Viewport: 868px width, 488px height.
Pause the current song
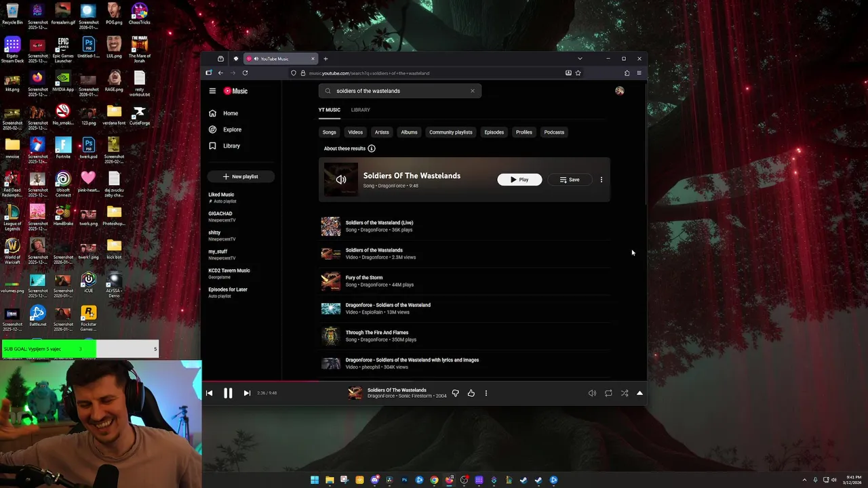coord(228,393)
